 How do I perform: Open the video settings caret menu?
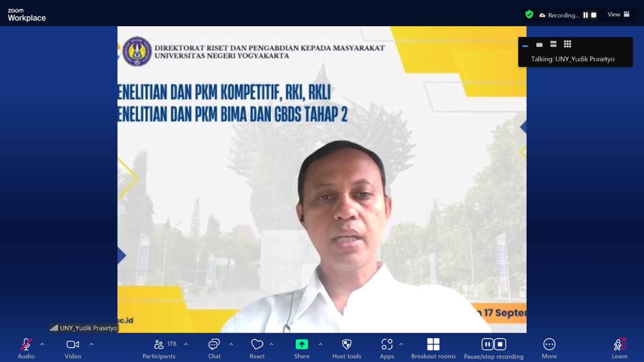point(92,345)
